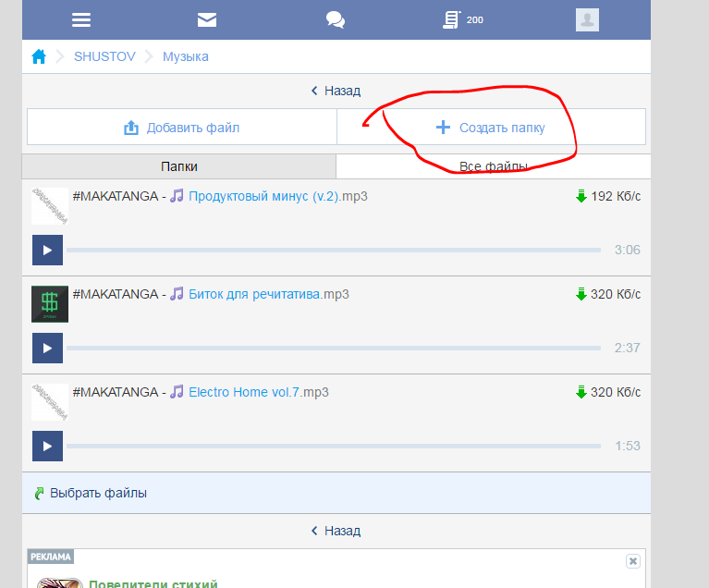Close the advertisement block
Screen dimensions: 709x588
click(632, 560)
